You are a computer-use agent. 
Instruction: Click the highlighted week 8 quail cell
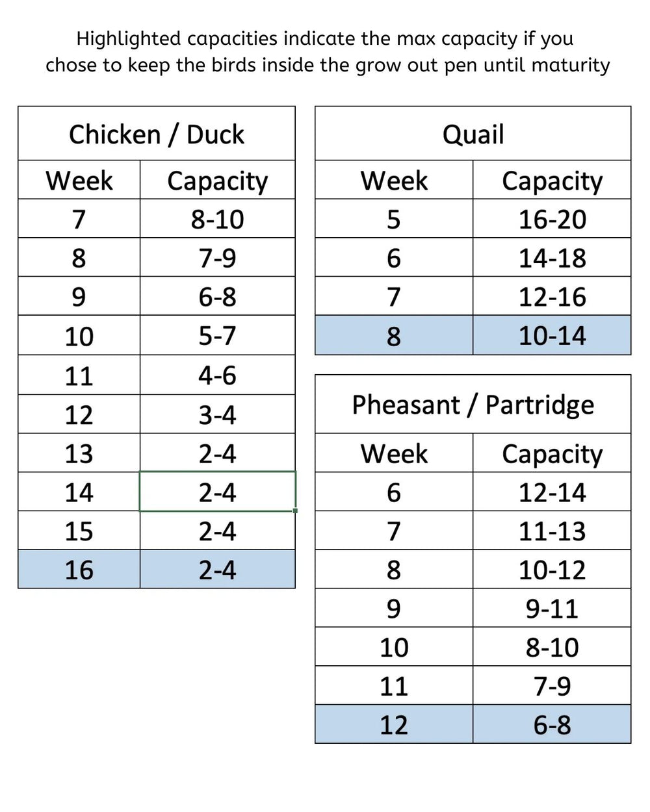[394, 336]
